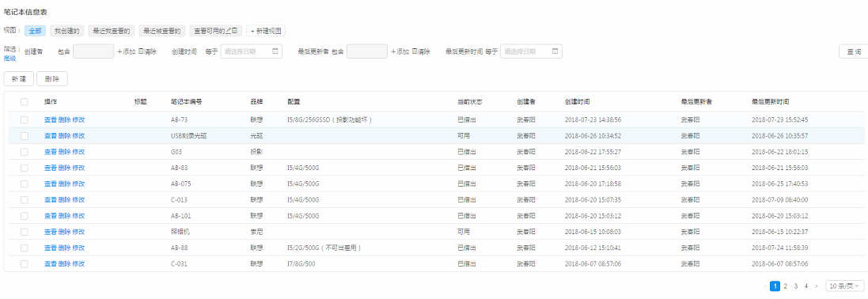Viewport: 868px width, 299px height.
Task: Open calendar icon in 创建时间 date field
Action: tap(275, 51)
